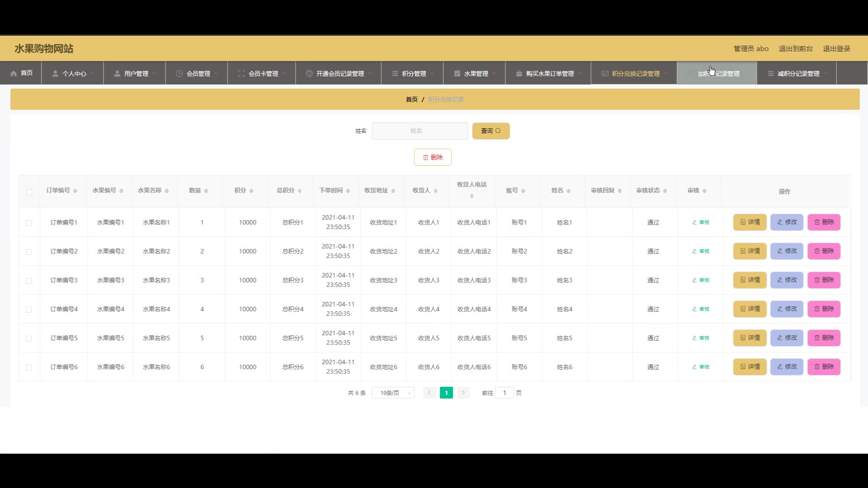Click the sort icon on 订单编号 column
The image size is (868, 488).
[x=75, y=191]
